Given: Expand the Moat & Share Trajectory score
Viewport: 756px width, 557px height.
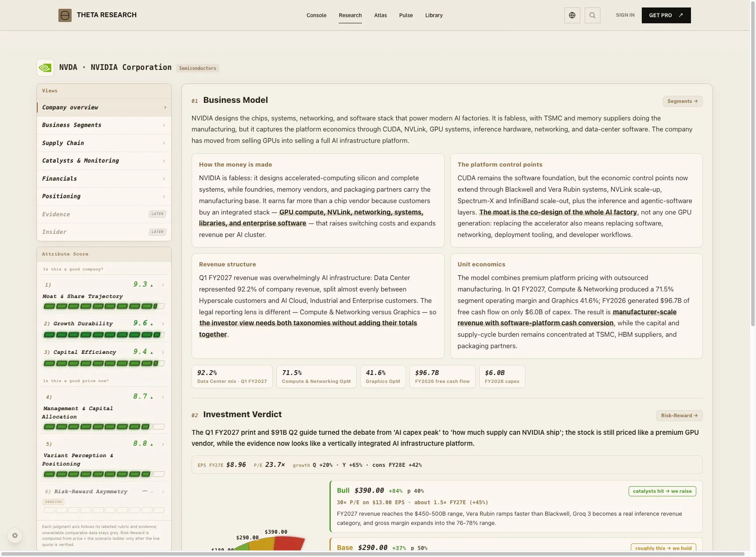Looking at the screenshot, I should (x=163, y=285).
